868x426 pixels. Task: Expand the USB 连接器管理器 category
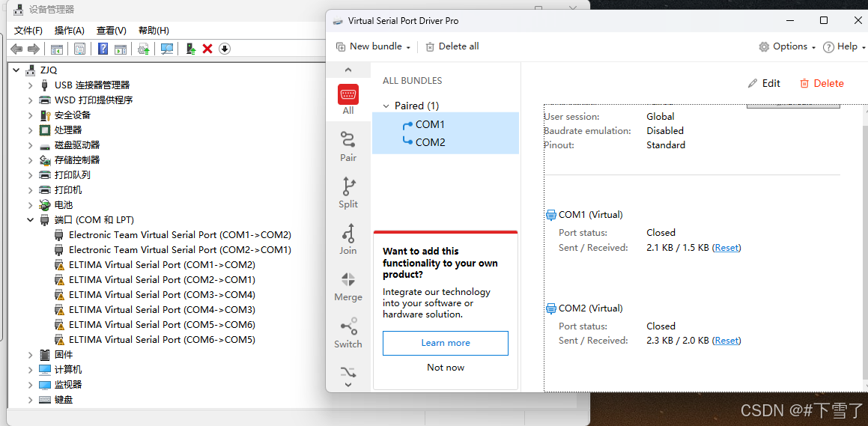point(31,85)
